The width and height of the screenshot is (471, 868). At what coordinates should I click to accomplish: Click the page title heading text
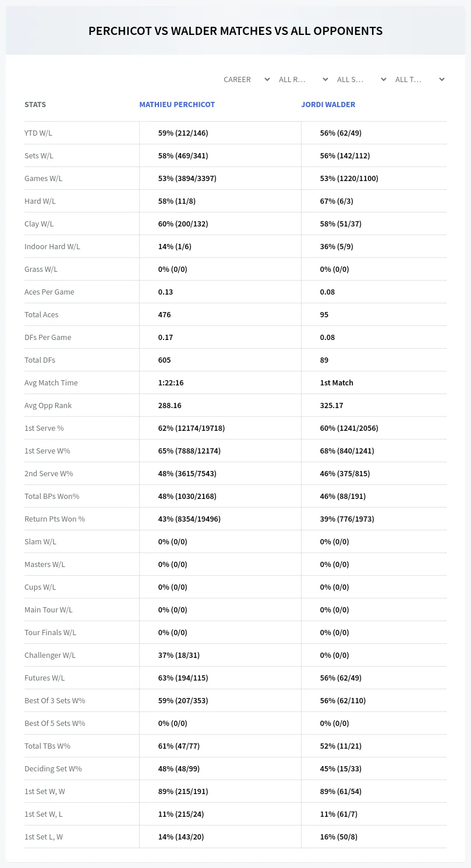236,31
